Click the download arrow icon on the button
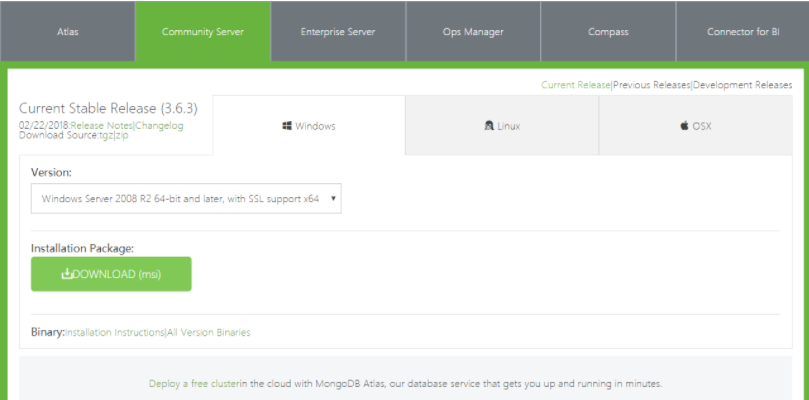This screenshot has height=400, width=809. click(67, 274)
